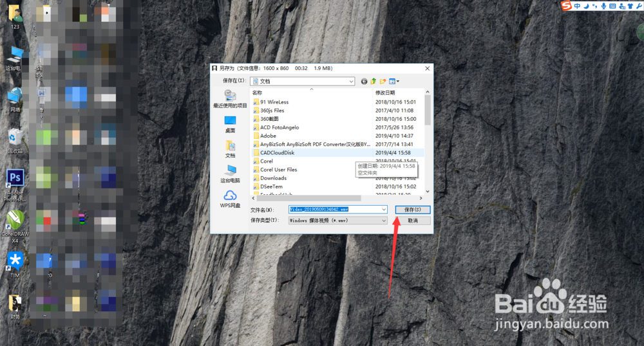644x346 pixels.
Task: Open the 123 folder on the desktop
Action: tap(15, 17)
